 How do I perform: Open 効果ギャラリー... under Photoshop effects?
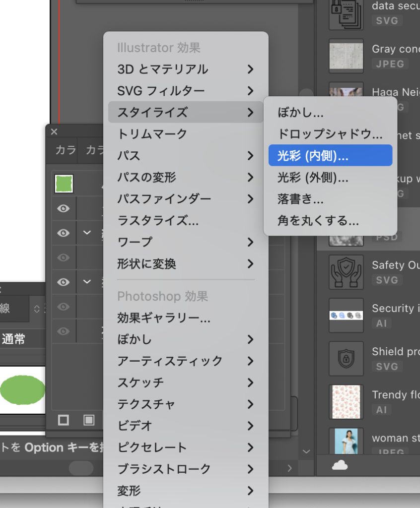point(164,317)
